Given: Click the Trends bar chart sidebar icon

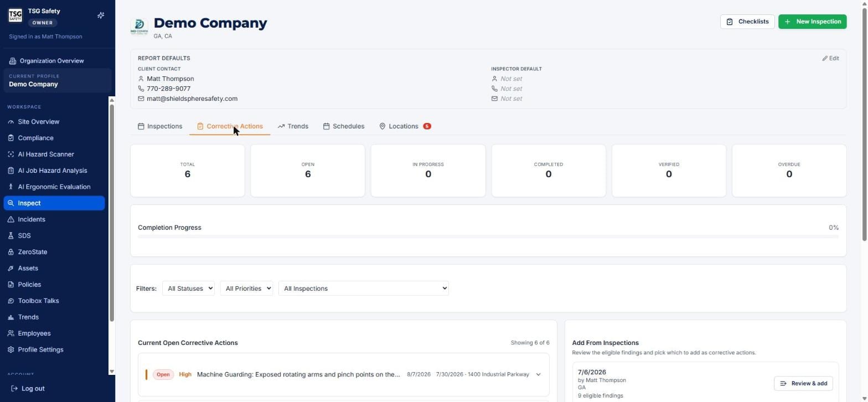Looking at the screenshot, I should [x=11, y=317].
